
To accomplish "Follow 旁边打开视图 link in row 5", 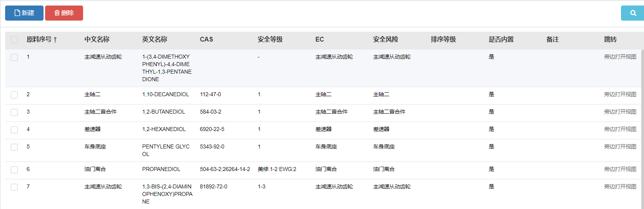I will tap(620, 147).
